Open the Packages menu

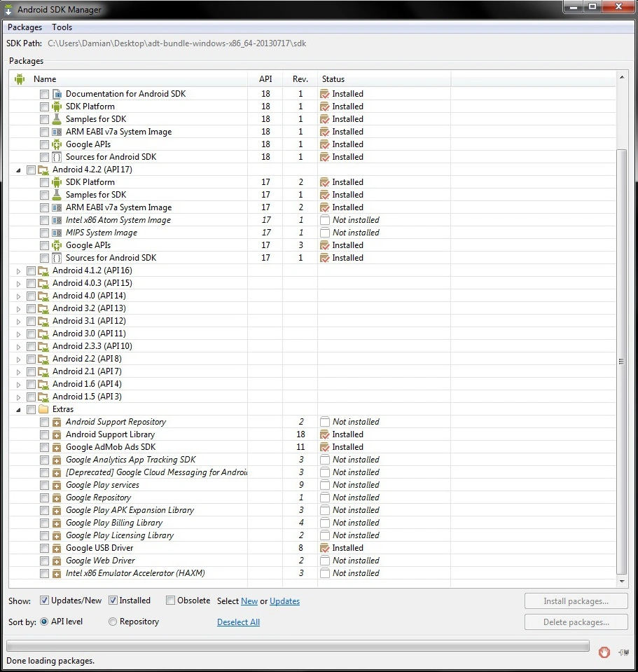tap(25, 27)
